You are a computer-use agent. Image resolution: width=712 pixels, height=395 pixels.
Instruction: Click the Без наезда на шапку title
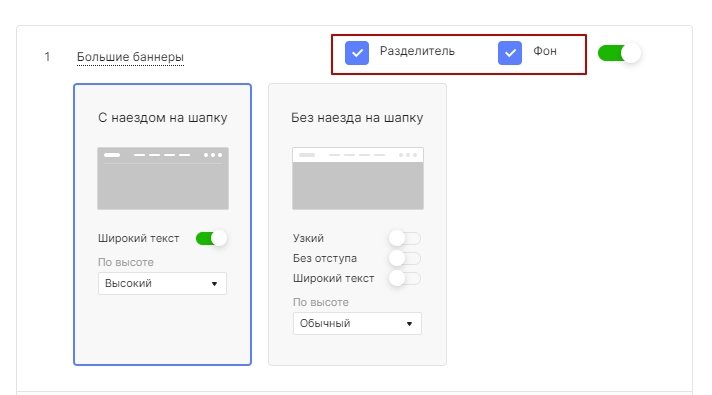(357, 118)
